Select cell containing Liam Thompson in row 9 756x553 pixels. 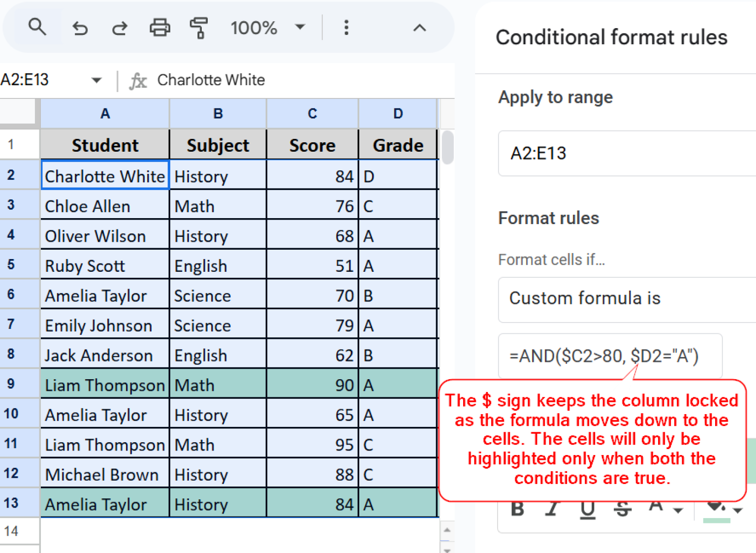click(104, 385)
